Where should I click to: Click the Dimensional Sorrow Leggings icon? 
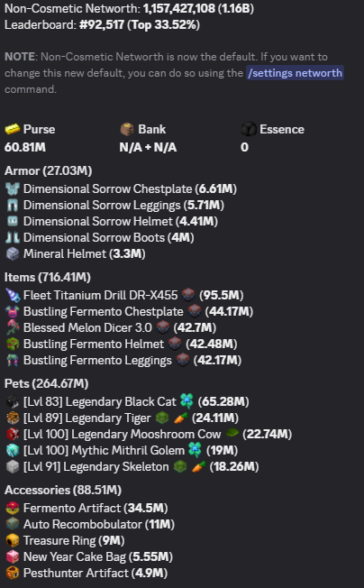[x=13, y=205]
